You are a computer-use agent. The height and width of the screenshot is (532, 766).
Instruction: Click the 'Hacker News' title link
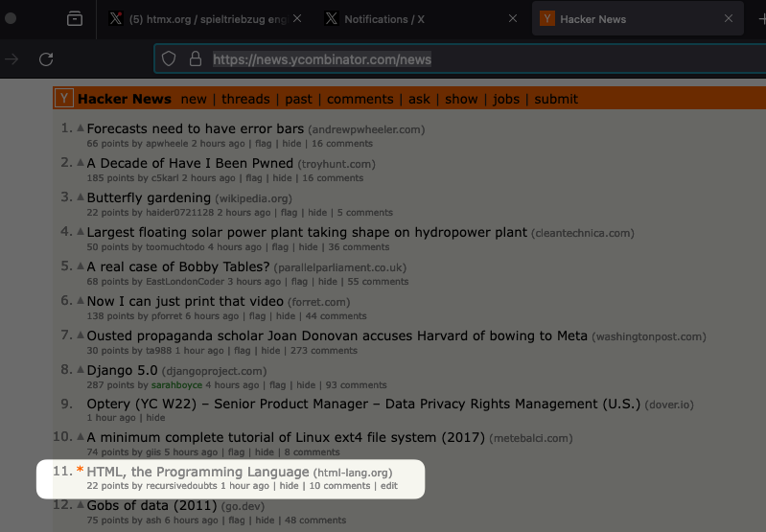click(125, 99)
